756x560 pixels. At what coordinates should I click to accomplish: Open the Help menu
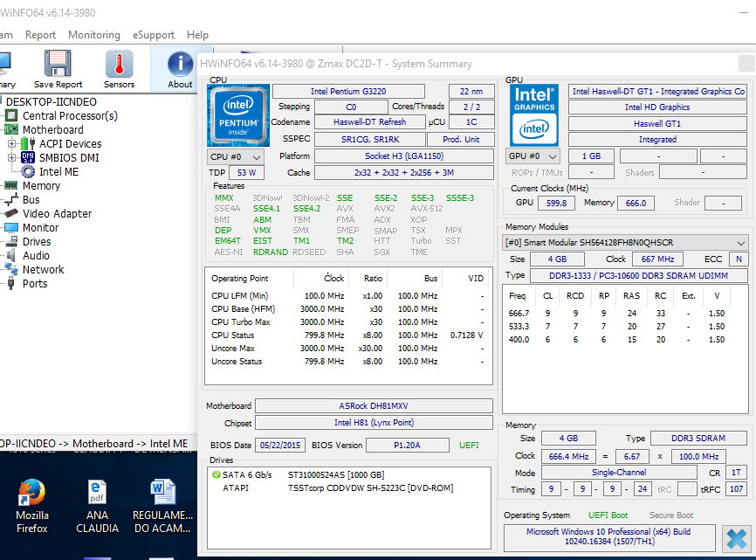coord(197,35)
